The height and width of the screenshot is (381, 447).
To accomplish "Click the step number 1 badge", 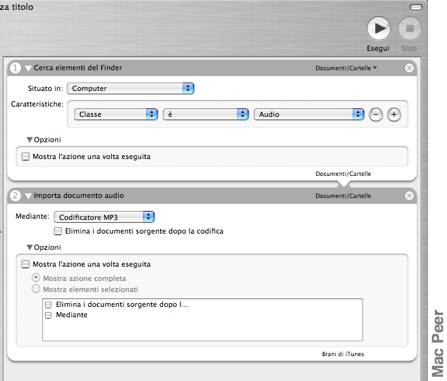I will (x=15, y=68).
